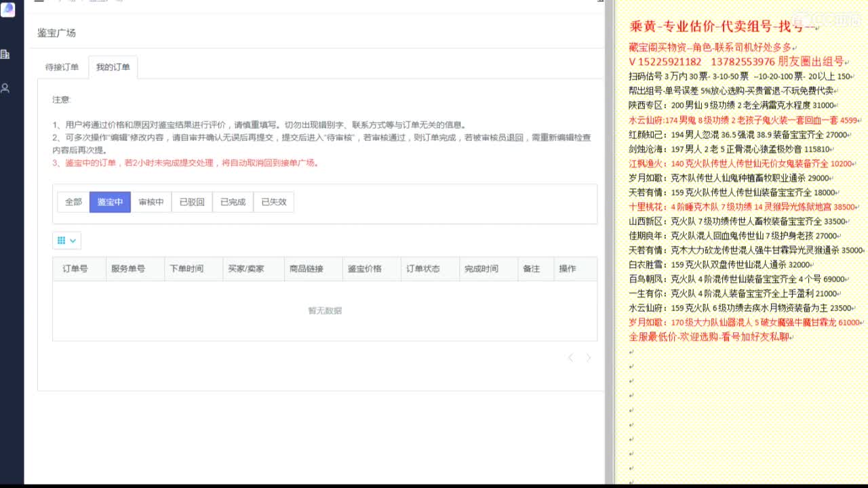Switch to the 我的订单 tab
This screenshot has width=868, height=488.
click(x=113, y=67)
